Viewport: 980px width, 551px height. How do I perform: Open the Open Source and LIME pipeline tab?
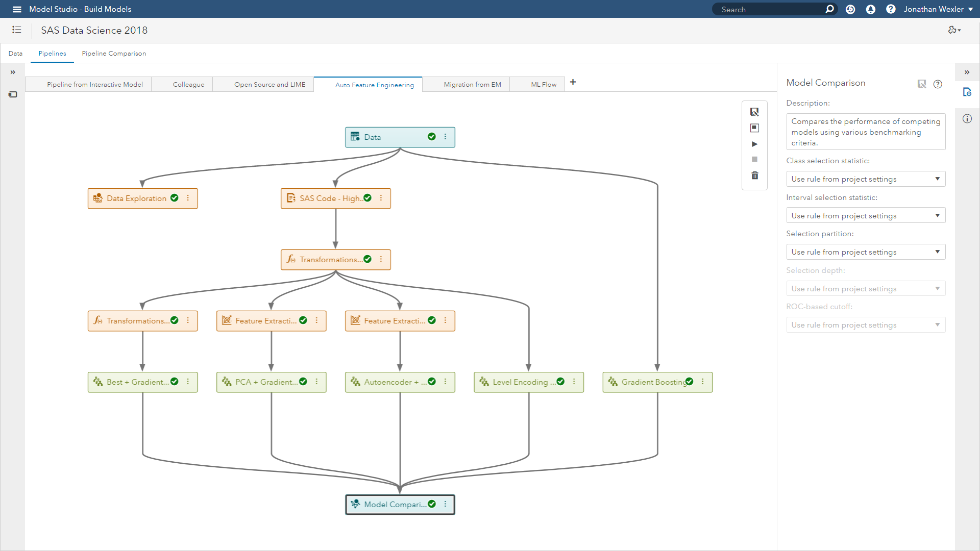click(269, 85)
